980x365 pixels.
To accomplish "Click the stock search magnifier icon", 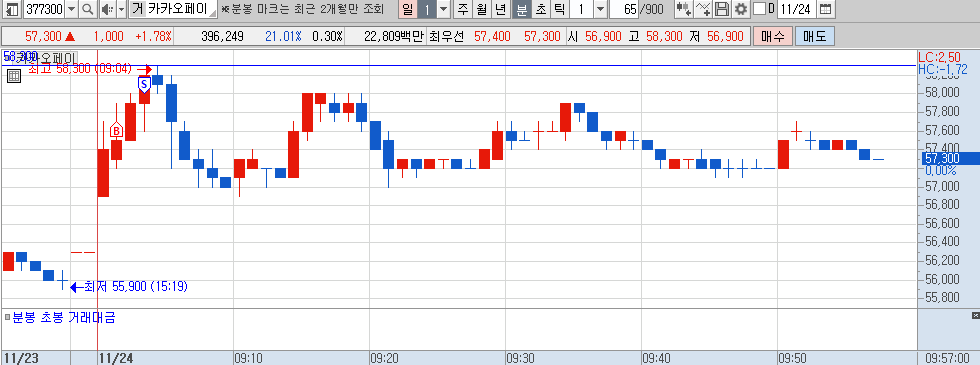I will click(x=88, y=9).
